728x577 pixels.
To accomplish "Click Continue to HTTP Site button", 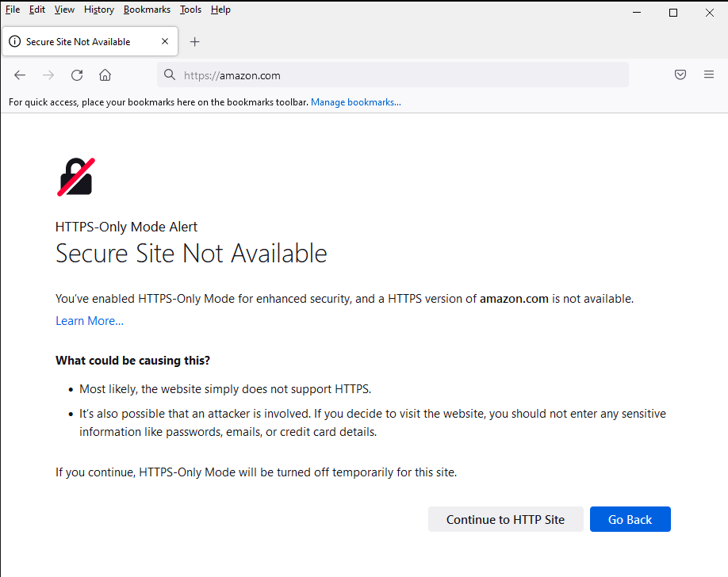I will point(506,519).
